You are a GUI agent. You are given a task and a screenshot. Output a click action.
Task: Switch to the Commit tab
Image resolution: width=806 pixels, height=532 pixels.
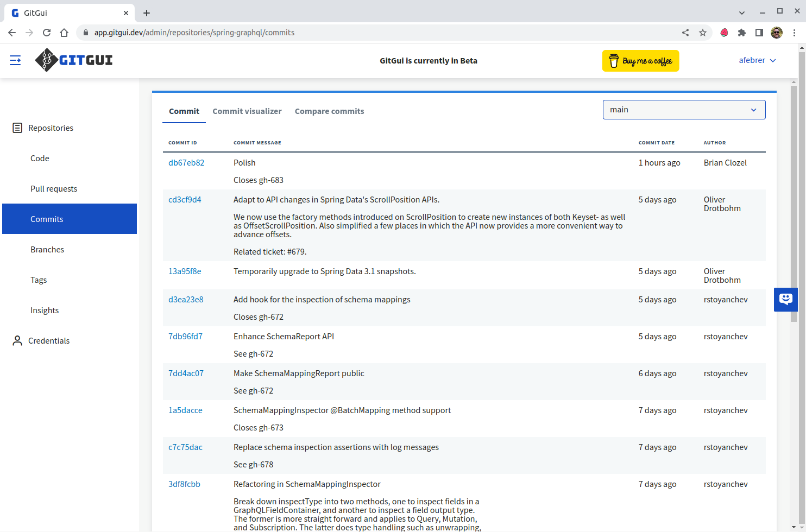(184, 111)
